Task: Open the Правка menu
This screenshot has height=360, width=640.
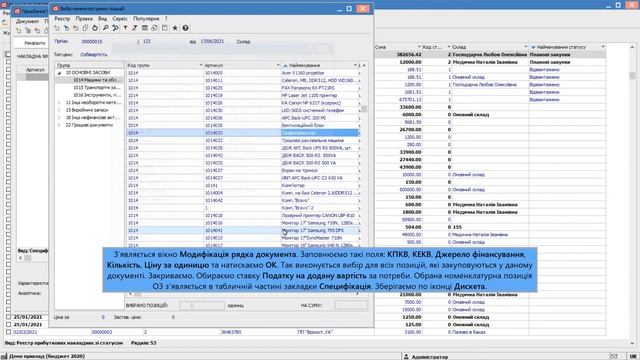Action: point(84,19)
